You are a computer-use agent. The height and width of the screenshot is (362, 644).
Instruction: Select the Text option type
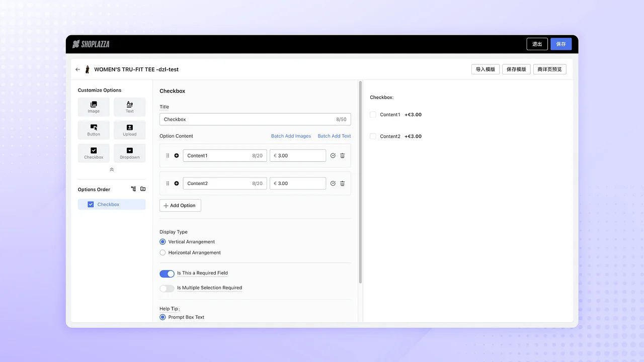point(129,107)
